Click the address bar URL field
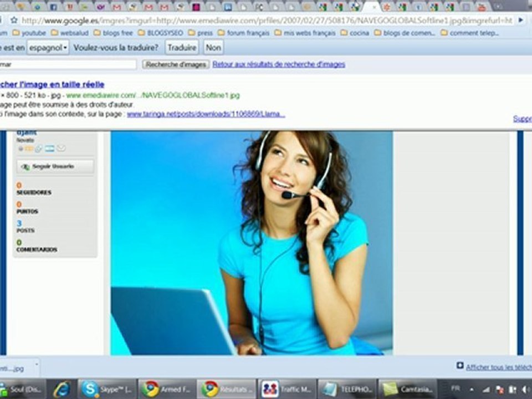Viewport: 532px width, 399px height. (x=267, y=21)
